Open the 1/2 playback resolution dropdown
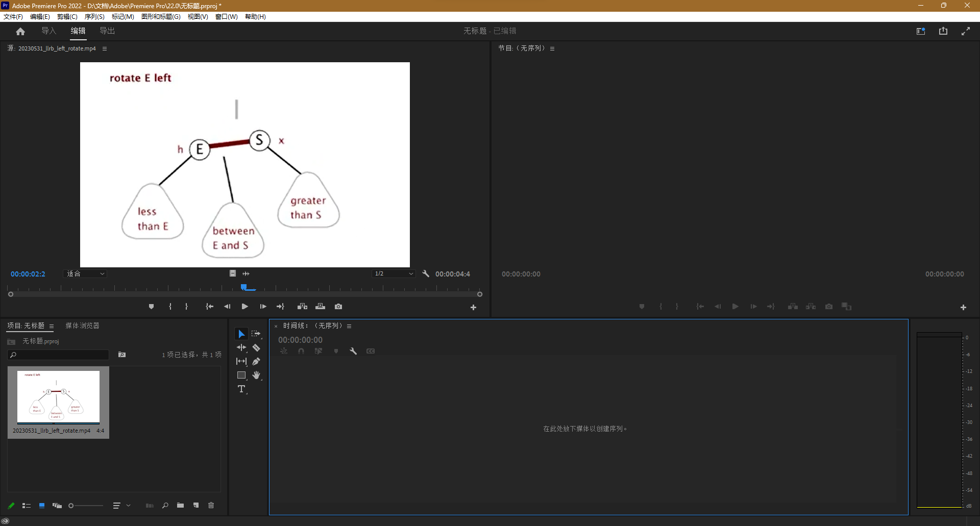This screenshot has height=526, width=980. 393,274
